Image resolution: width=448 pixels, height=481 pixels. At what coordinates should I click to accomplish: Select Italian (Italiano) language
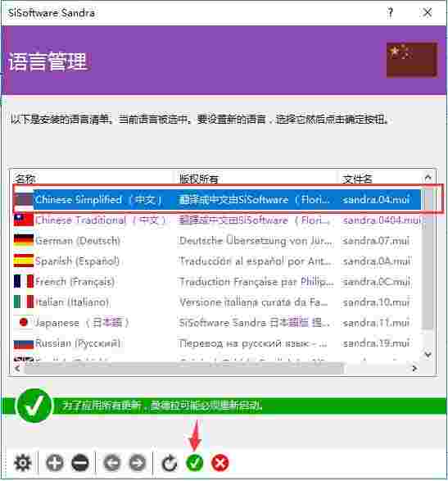click(x=72, y=302)
